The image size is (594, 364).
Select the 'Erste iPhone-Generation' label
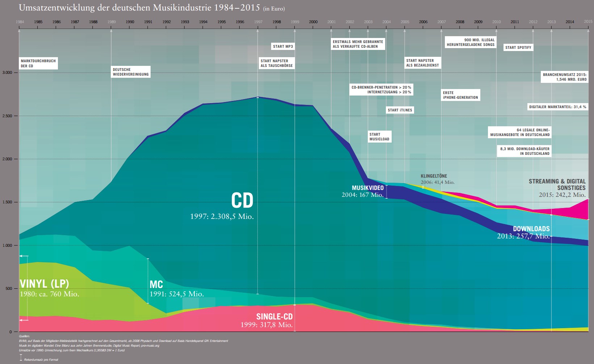coord(460,95)
